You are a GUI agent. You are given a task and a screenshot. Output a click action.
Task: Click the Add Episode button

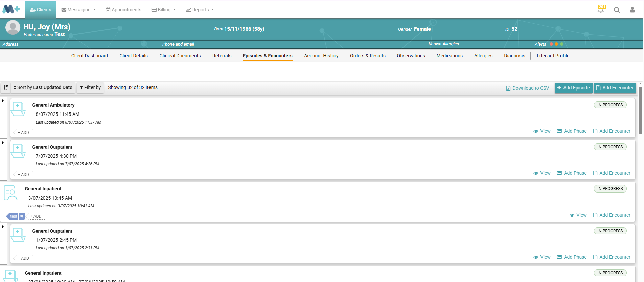[x=573, y=88]
